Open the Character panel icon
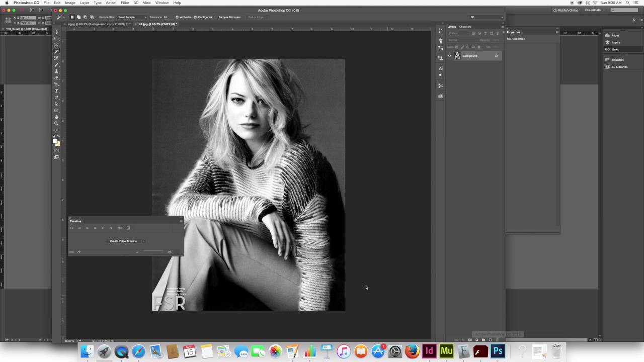644x362 pixels. tap(441, 68)
